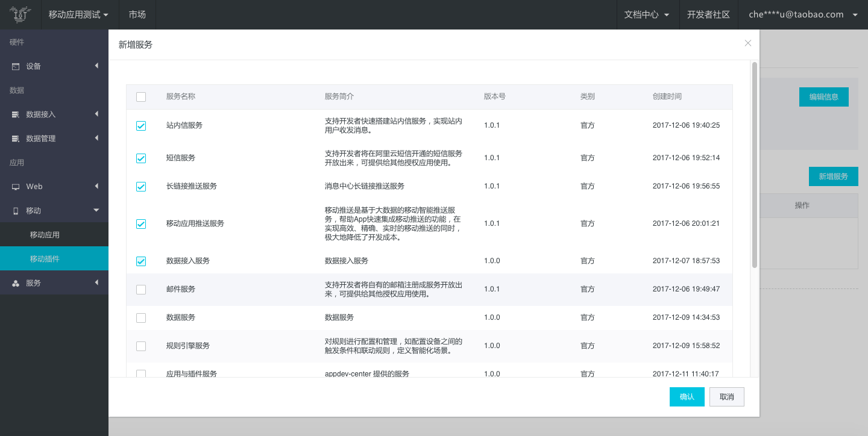The height and width of the screenshot is (436, 868).
Task: Click the 移动 phone icon in sidebar
Action: 16,211
